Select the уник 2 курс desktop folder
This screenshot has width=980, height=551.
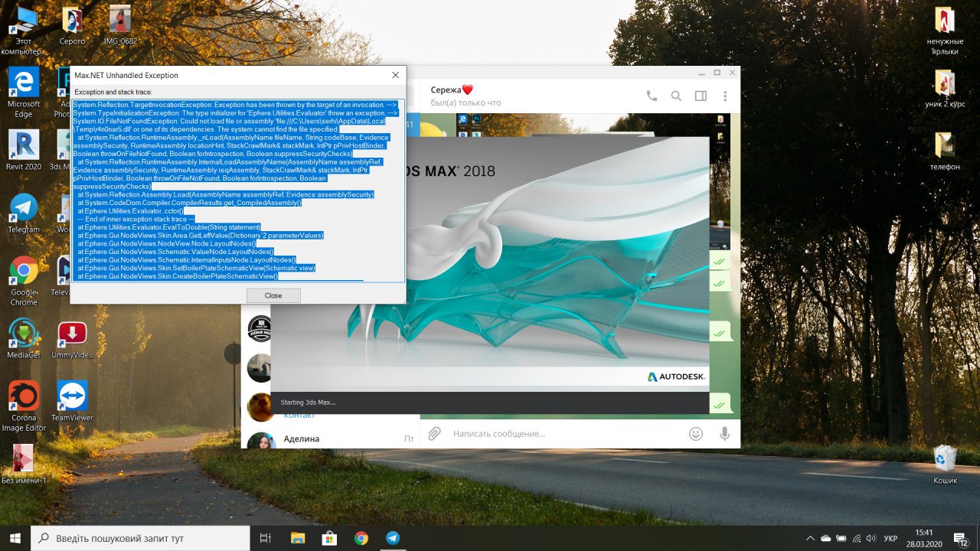pos(945,88)
